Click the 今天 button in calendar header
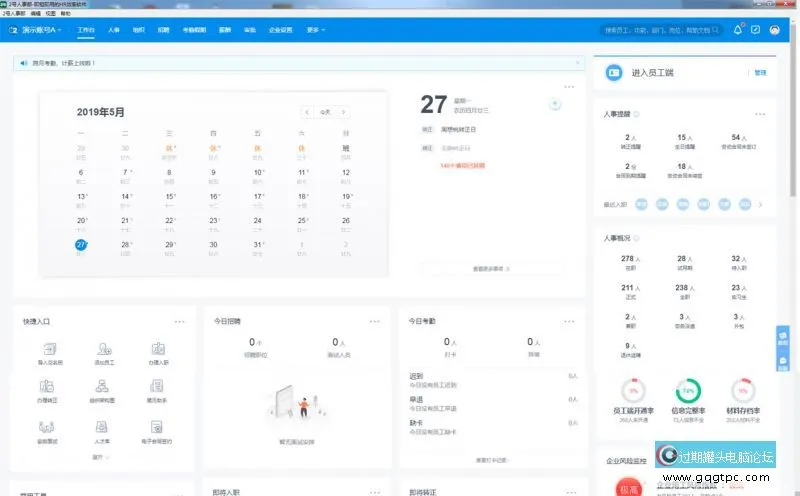The width and height of the screenshot is (800, 496). point(325,112)
